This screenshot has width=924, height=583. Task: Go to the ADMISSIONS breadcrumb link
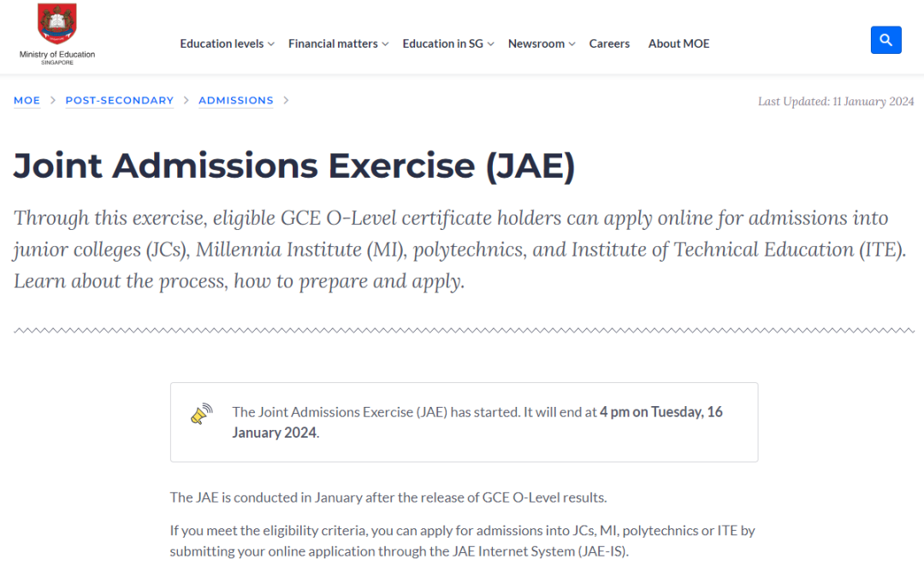click(236, 101)
